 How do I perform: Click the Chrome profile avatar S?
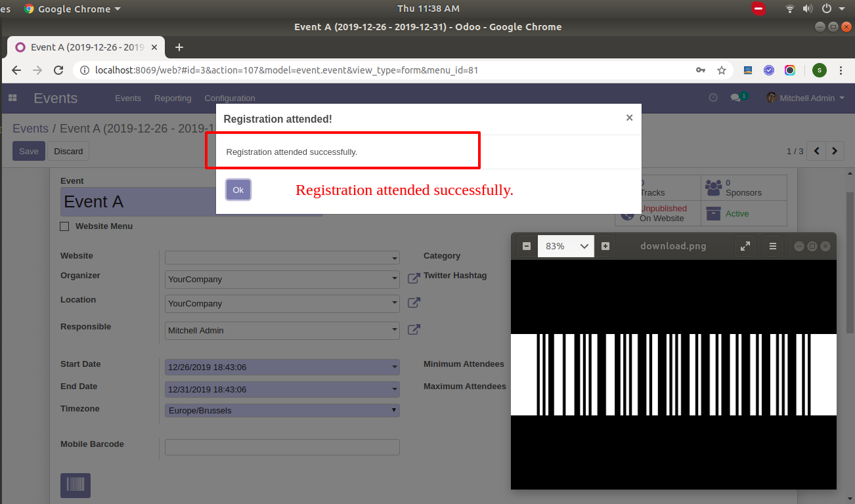pos(820,70)
